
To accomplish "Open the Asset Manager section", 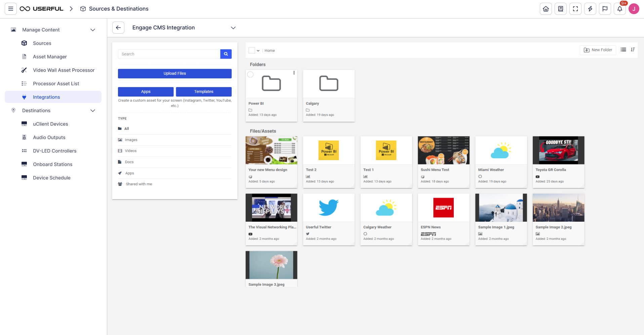I will pyautogui.click(x=50, y=57).
